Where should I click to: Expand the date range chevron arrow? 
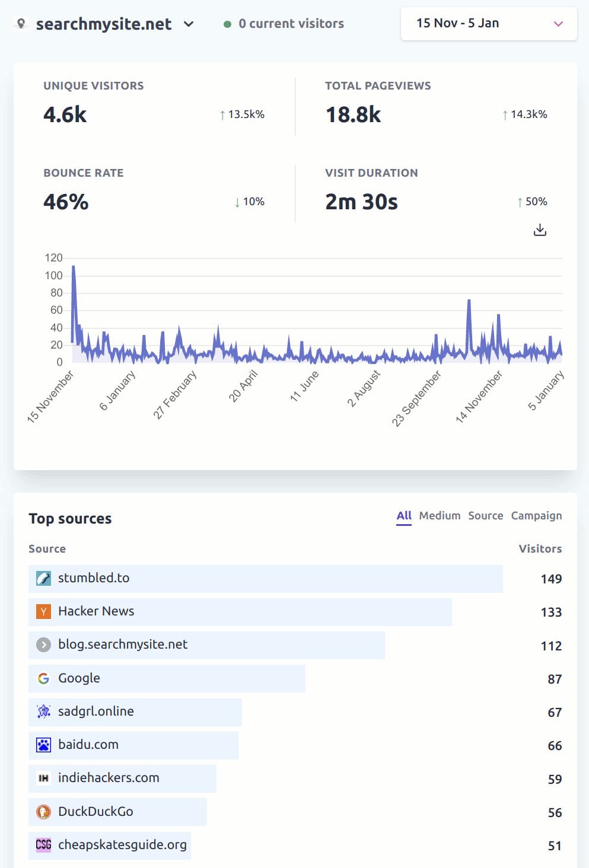pos(558,24)
